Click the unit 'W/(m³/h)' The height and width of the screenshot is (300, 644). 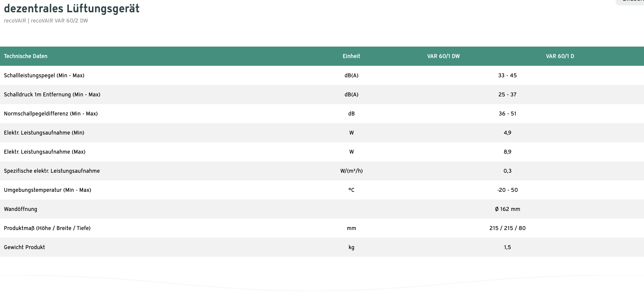coord(352,171)
